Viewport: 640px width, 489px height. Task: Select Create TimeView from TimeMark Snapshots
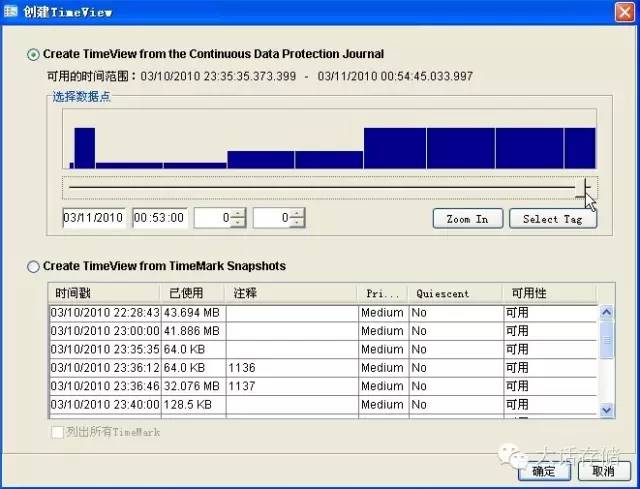[33, 267]
